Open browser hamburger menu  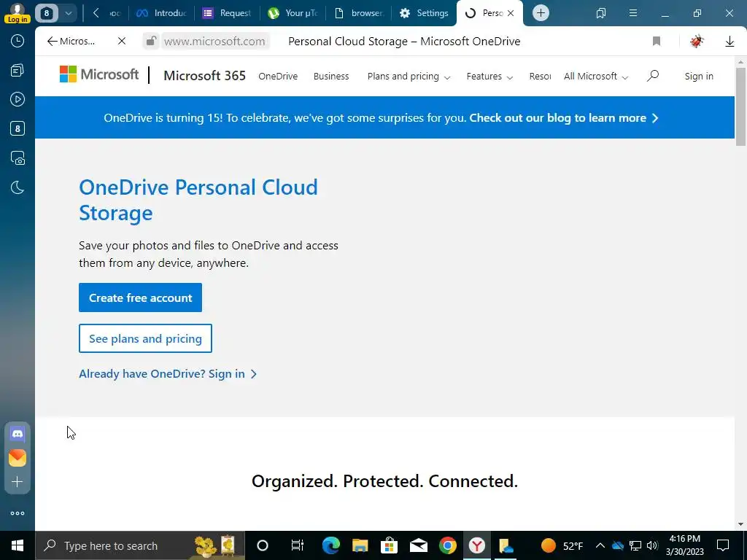[x=633, y=13]
